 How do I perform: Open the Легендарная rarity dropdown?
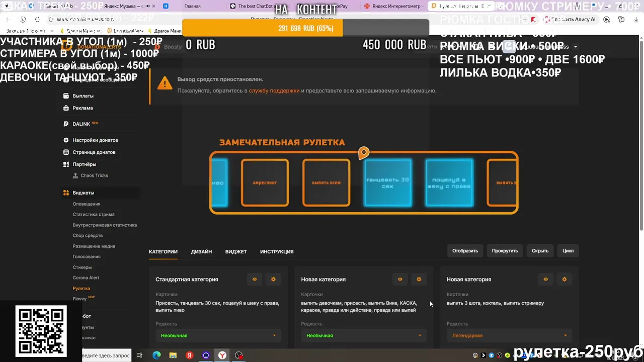[509, 335]
